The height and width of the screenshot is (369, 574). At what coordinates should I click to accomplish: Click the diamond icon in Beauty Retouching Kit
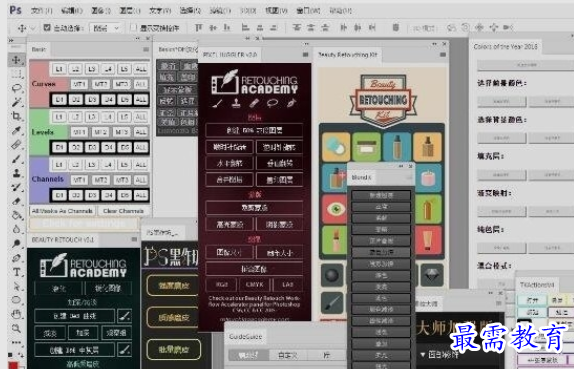point(432,276)
